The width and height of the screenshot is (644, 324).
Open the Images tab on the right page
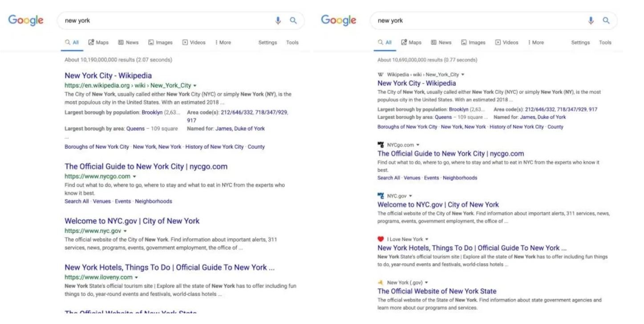click(x=473, y=43)
